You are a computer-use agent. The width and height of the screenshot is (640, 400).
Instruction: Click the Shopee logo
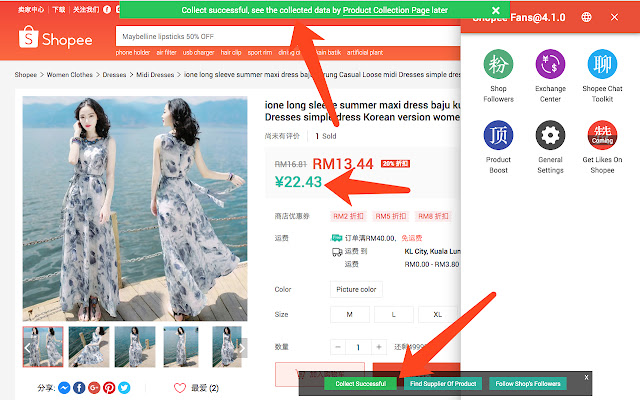click(x=56, y=37)
